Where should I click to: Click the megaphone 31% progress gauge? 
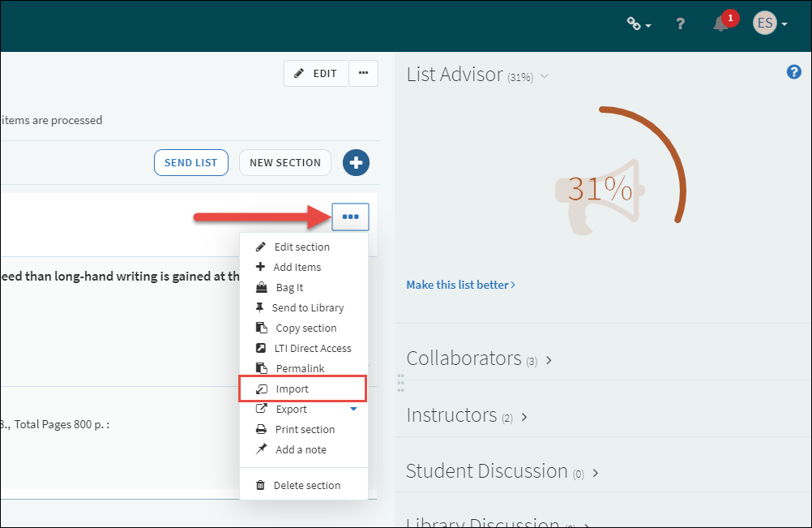click(x=600, y=189)
